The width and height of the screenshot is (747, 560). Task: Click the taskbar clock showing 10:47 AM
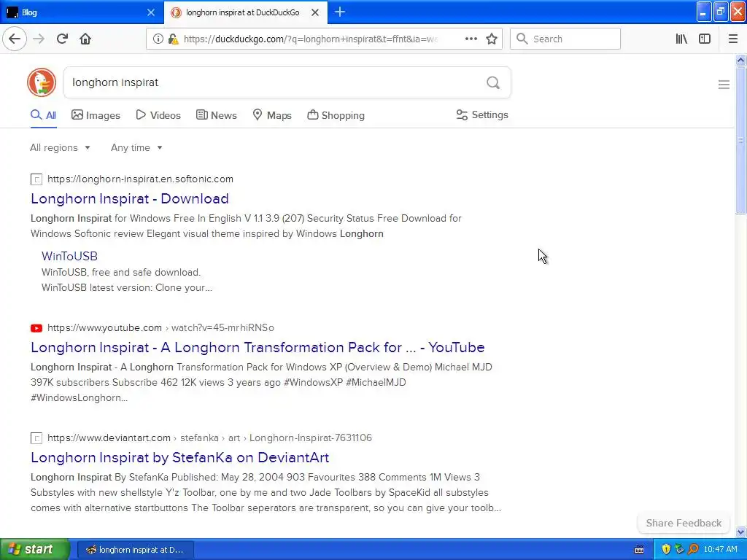[720, 549]
